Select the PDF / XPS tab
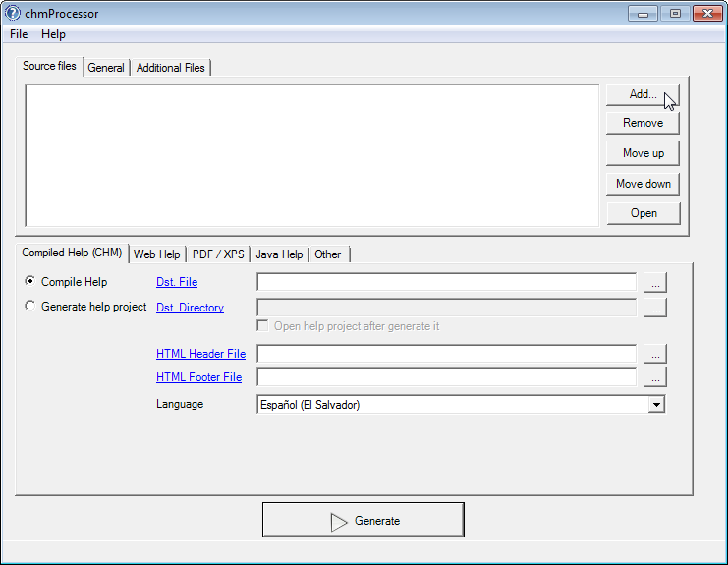Image resolution: width=728 pixels, height=565 pixels. (218, 254)
